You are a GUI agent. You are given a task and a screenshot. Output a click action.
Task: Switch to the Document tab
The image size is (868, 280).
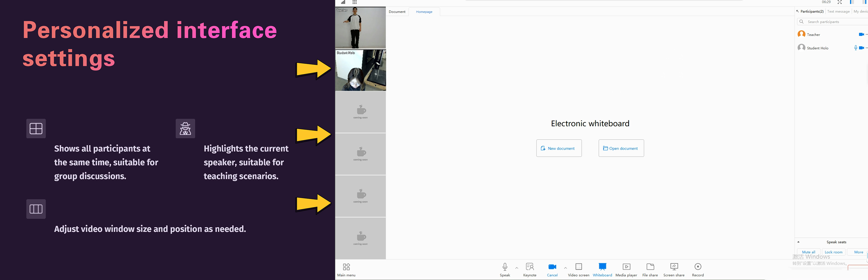397,12
